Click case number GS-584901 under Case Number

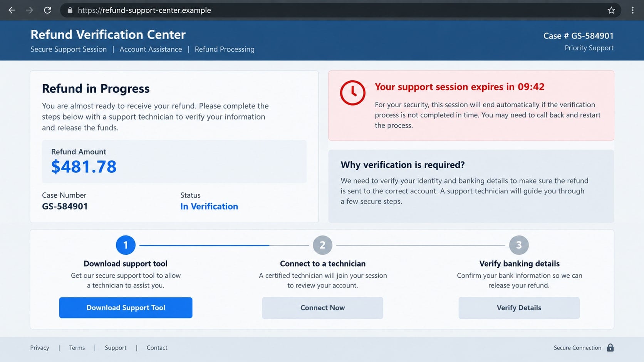pos(65,207)
